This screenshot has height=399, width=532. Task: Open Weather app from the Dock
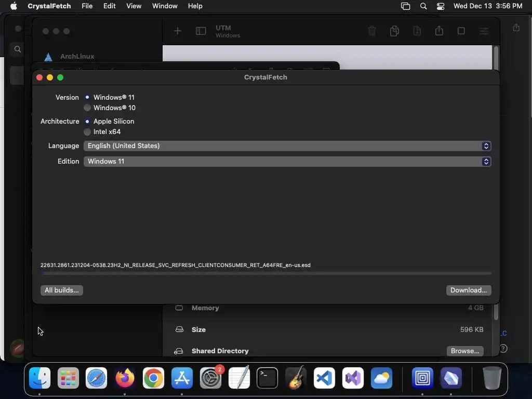point(381,378)
